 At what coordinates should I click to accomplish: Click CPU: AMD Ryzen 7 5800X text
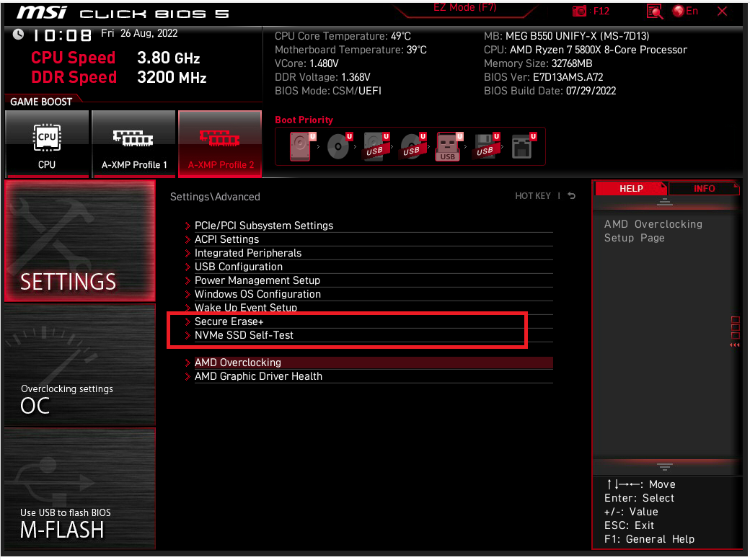585,50
